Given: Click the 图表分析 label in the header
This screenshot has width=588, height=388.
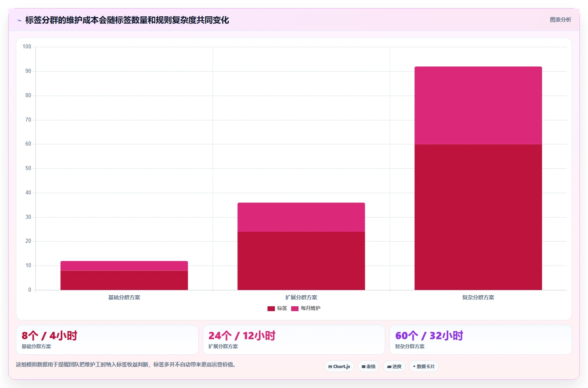Looking at the screenshot, I should tap(560, 20).
